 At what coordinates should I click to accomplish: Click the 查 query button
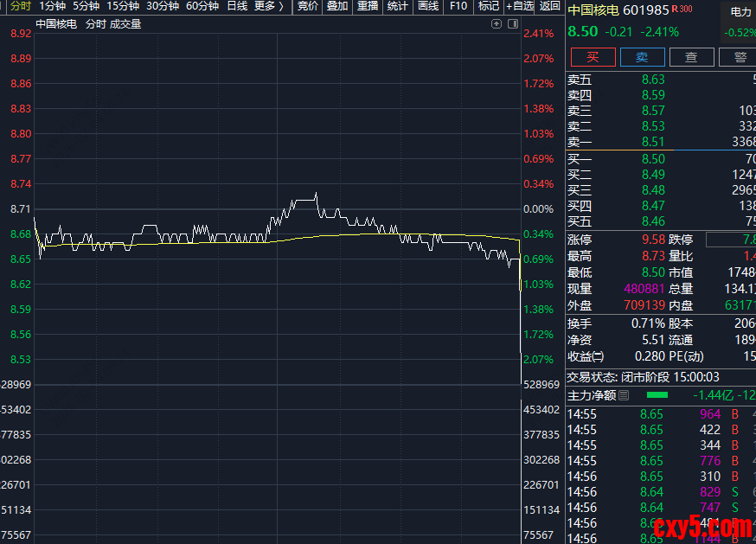pos(691,57)
